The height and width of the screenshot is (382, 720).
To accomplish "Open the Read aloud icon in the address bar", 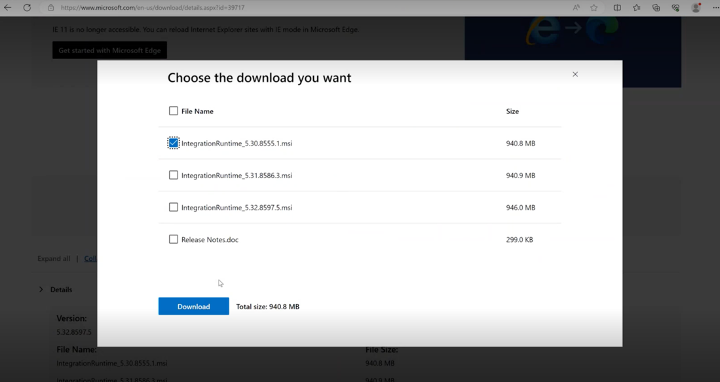I will click(576, 8).
